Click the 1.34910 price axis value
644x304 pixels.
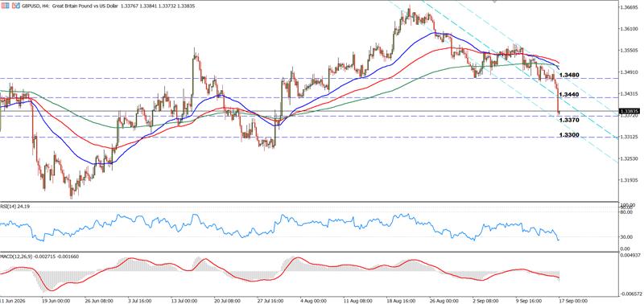point(630,72)
